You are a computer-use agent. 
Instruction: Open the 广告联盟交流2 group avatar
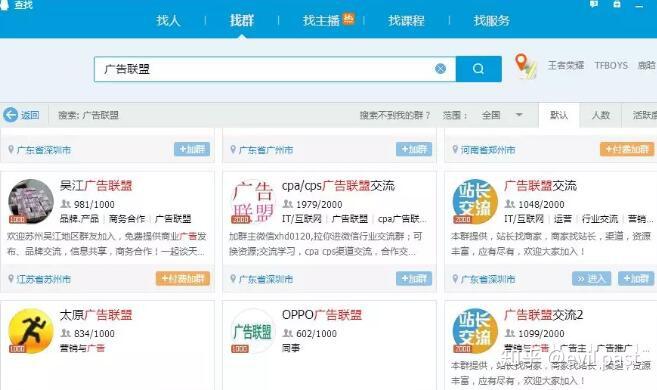click(475, 331)
